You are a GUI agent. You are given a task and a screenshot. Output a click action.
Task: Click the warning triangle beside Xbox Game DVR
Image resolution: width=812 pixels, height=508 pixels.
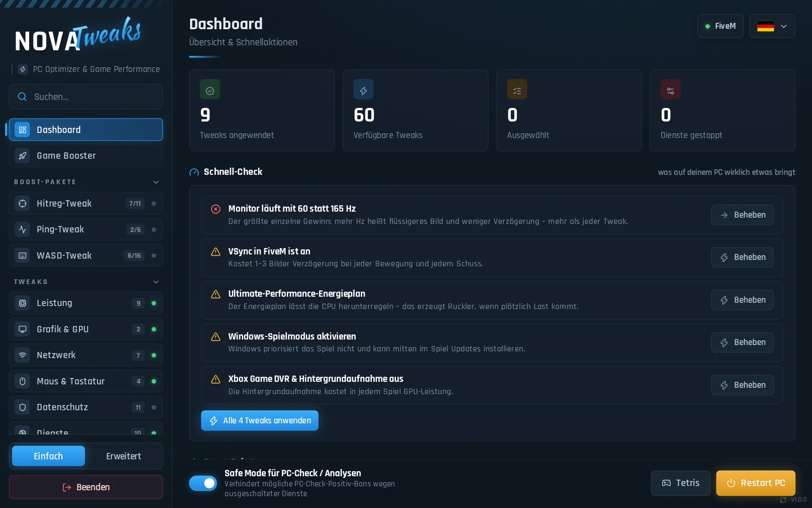pos(216,379)
